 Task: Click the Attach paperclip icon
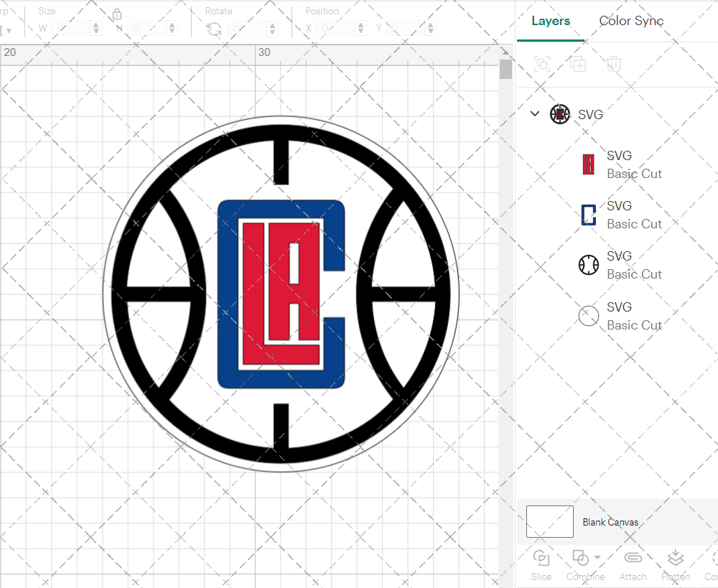point(633,559)
